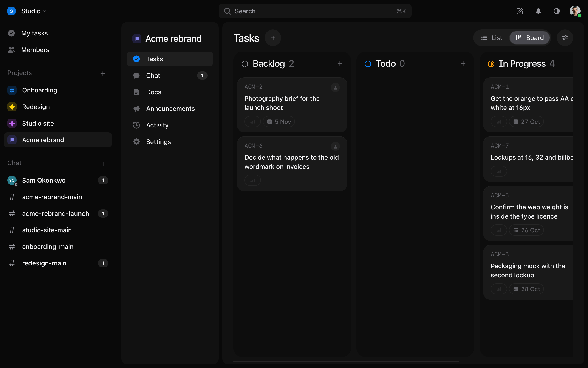The width and height of the screenshot is (588, 368).
Task: Open the acme-rebrand-main channel
Action: pos(58,197)
